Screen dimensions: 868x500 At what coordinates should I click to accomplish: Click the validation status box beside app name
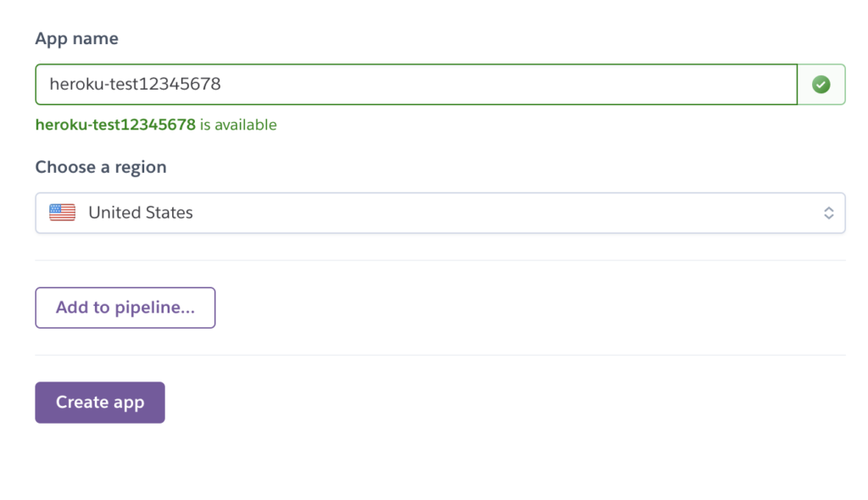821,84
